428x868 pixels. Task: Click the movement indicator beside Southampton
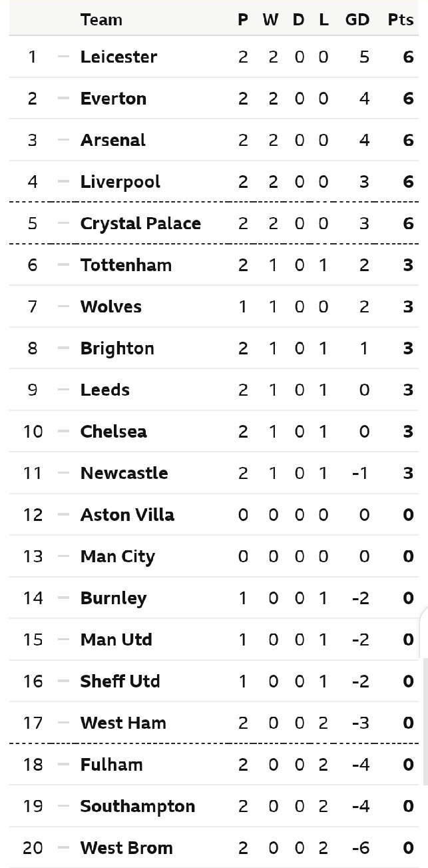[63, 806]
